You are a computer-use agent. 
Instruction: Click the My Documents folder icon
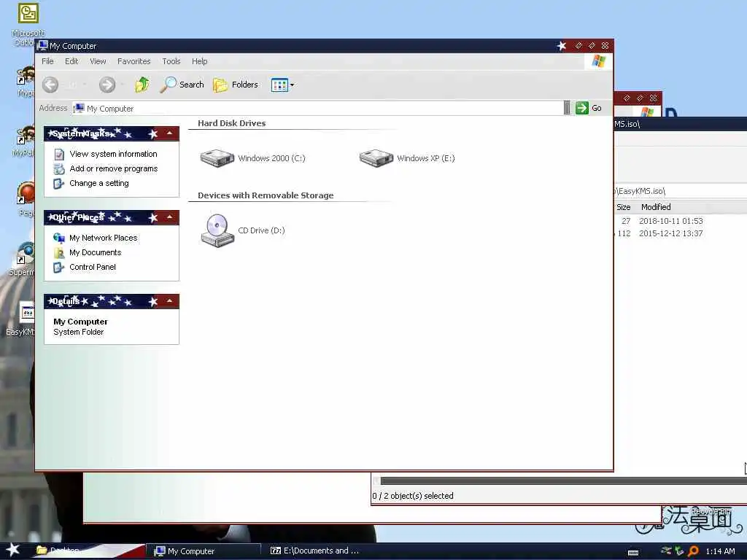pos(59,253)
